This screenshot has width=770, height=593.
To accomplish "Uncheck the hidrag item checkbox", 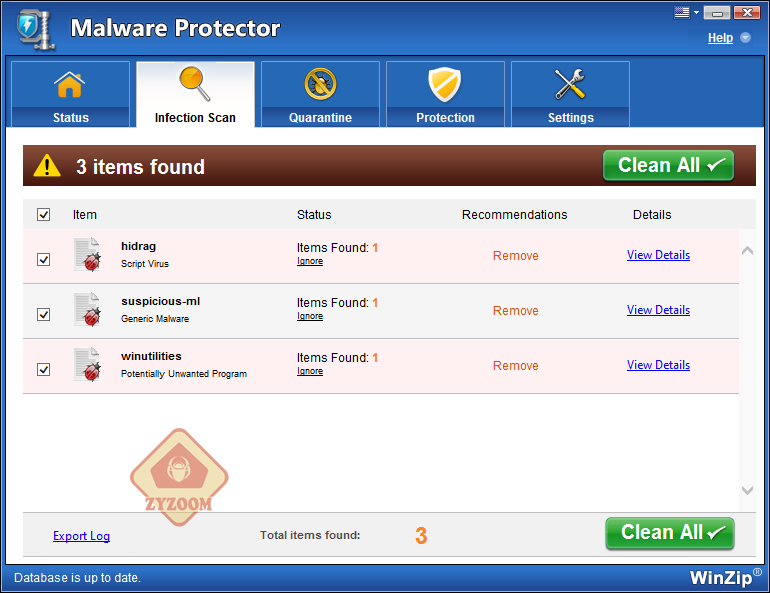I will 43,259.
